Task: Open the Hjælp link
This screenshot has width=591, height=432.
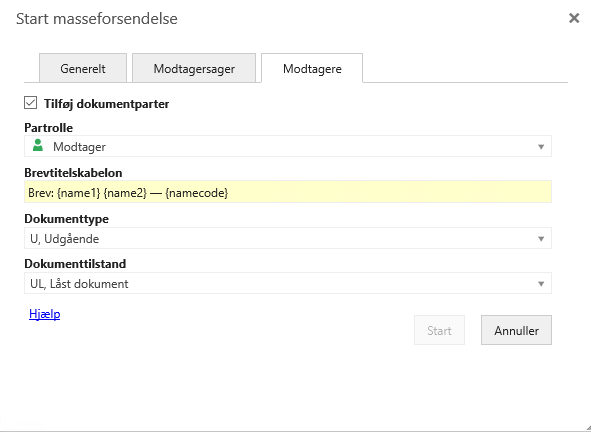Action: tap(44, 314)
